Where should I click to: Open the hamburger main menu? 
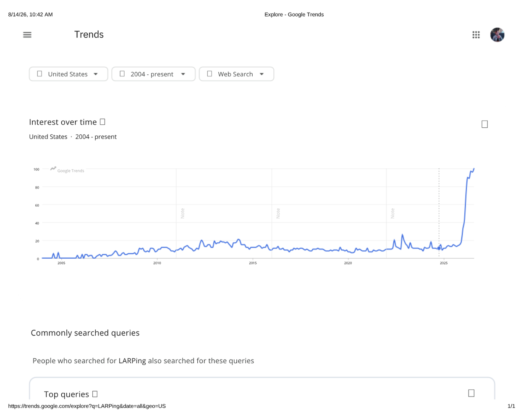[27, 35]
